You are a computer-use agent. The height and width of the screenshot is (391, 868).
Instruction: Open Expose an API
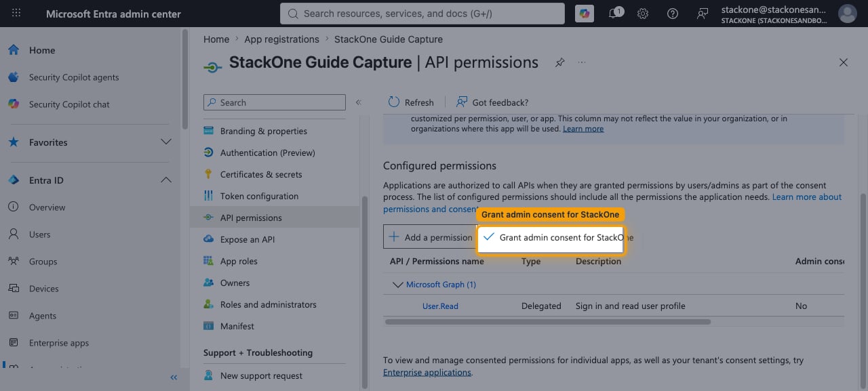point(248,239)
